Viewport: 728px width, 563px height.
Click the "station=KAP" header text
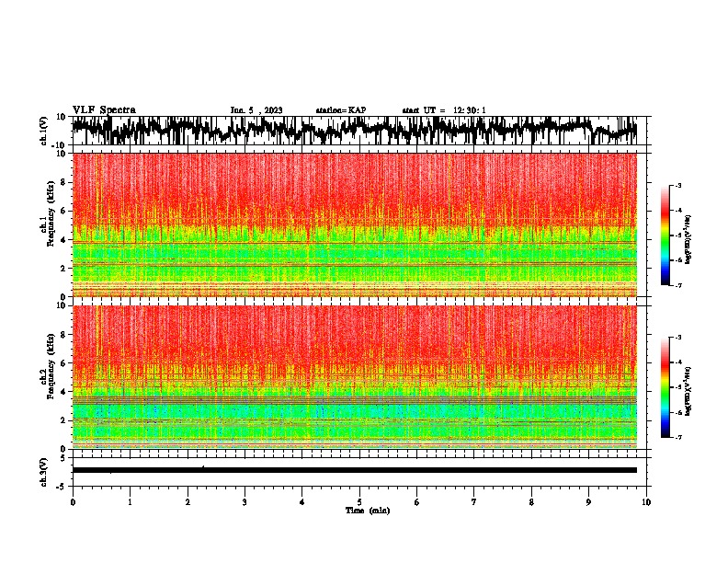(341, 110)
